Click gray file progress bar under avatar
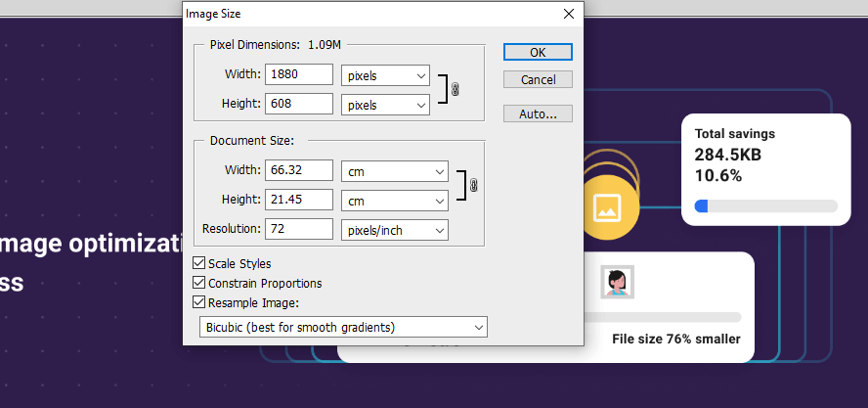 coord(663,317)
